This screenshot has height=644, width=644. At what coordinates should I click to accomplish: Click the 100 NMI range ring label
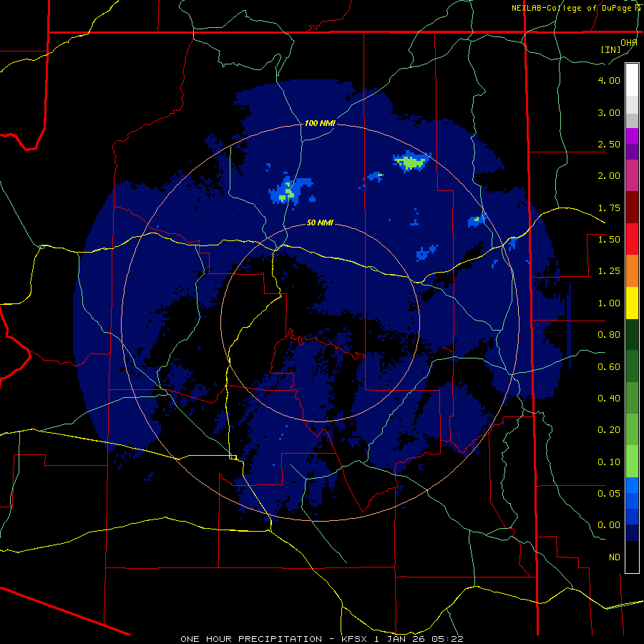pos(320,123)
